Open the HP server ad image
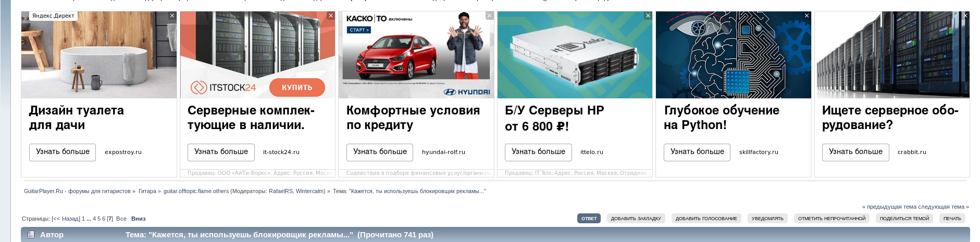The image size is (980, 242). [x=575, y=55]
